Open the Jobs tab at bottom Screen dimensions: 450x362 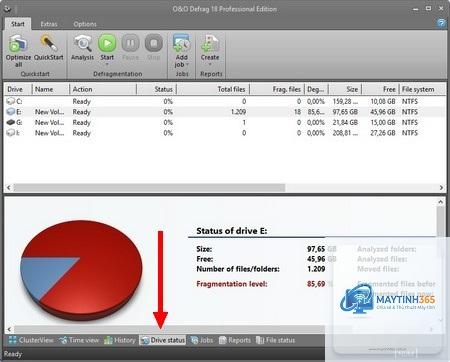coord(202,340)
